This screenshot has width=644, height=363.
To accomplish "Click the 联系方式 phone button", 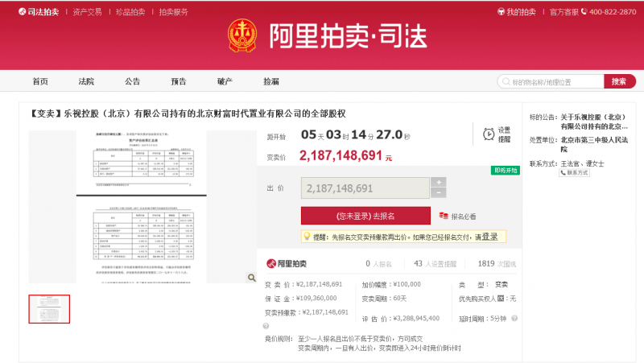I will click(x=575, y=173).
